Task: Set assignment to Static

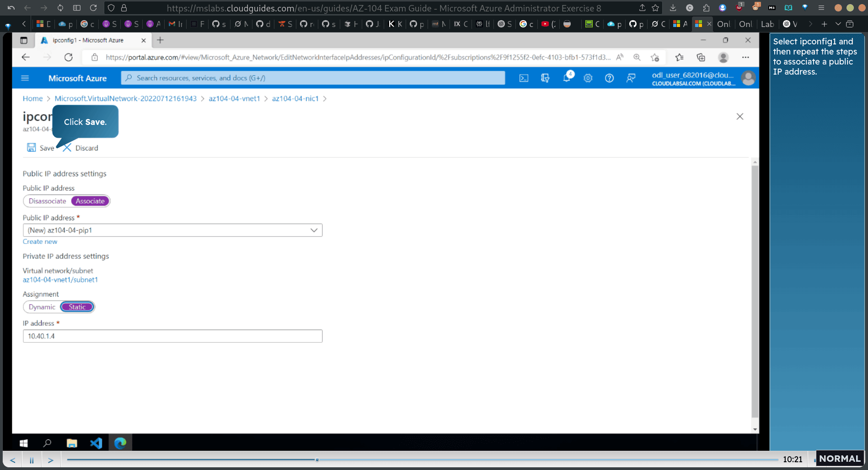Action: coord(77,307)
